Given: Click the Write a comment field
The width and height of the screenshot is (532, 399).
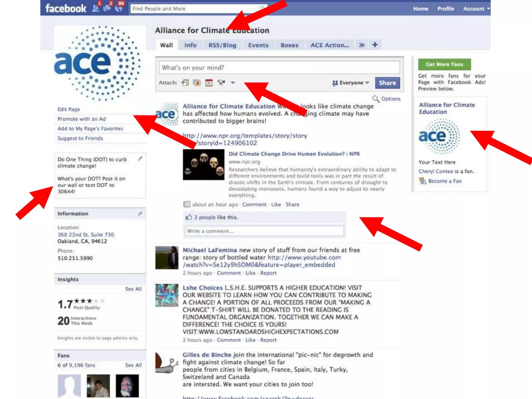Looking at the screenshot, I should tap(264, 231).
